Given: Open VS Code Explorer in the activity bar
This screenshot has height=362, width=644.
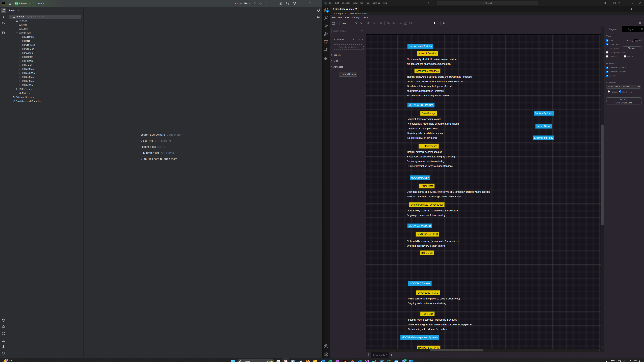Looking at the screenshot, I should pos(326,10).
